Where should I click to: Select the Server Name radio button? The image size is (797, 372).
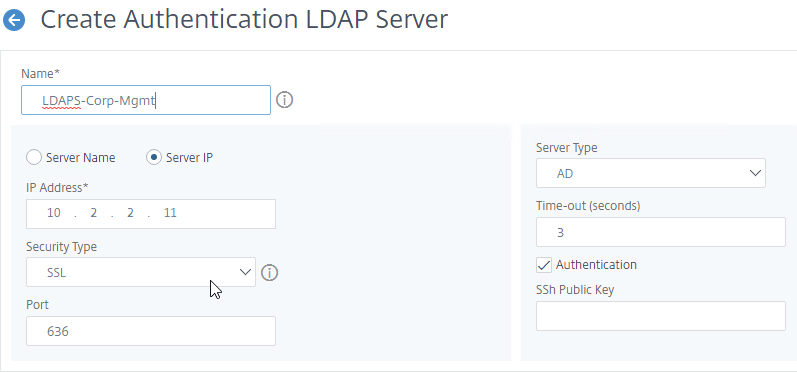pos(34,158)
